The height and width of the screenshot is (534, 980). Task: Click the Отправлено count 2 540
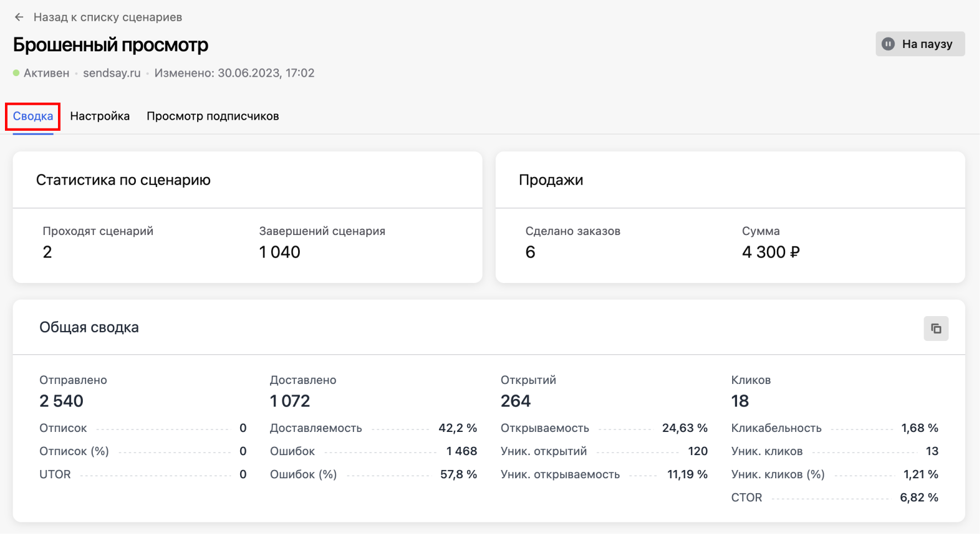click(x=61, y=401)
